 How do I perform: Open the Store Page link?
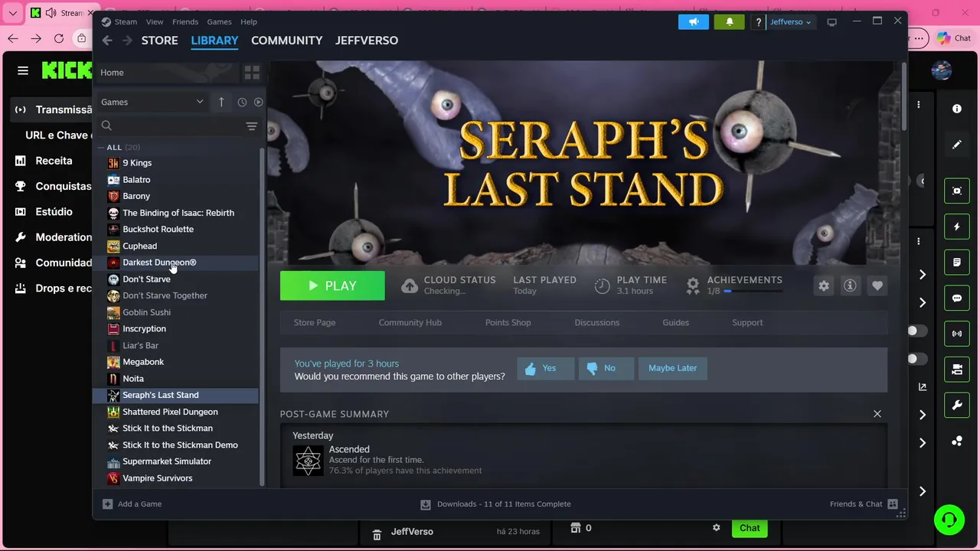[x=315, y=322]
